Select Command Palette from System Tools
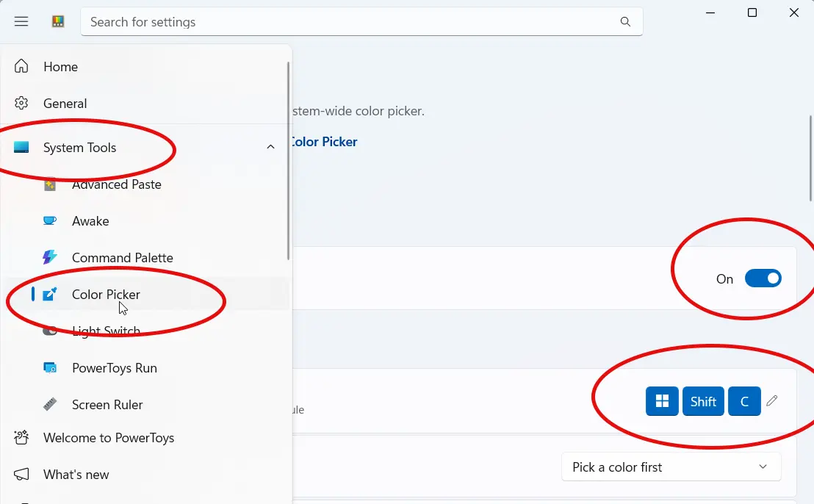Screen dimensions: 814x504 [122, 257]
